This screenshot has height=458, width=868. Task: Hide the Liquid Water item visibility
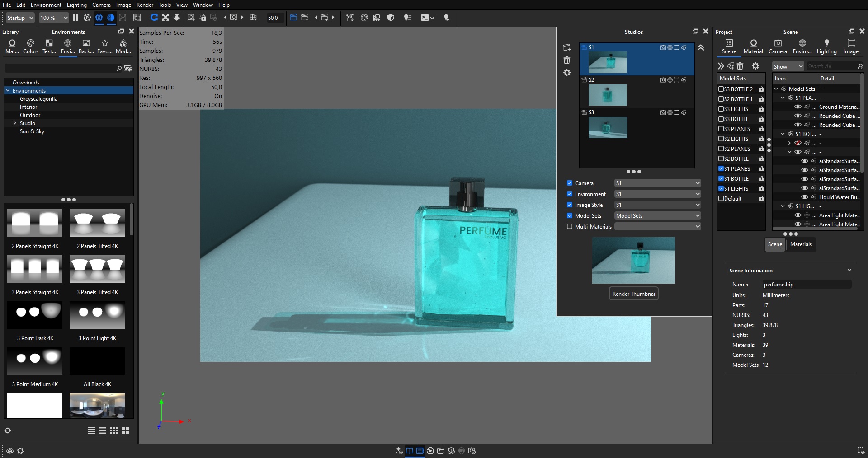[804, 197]
